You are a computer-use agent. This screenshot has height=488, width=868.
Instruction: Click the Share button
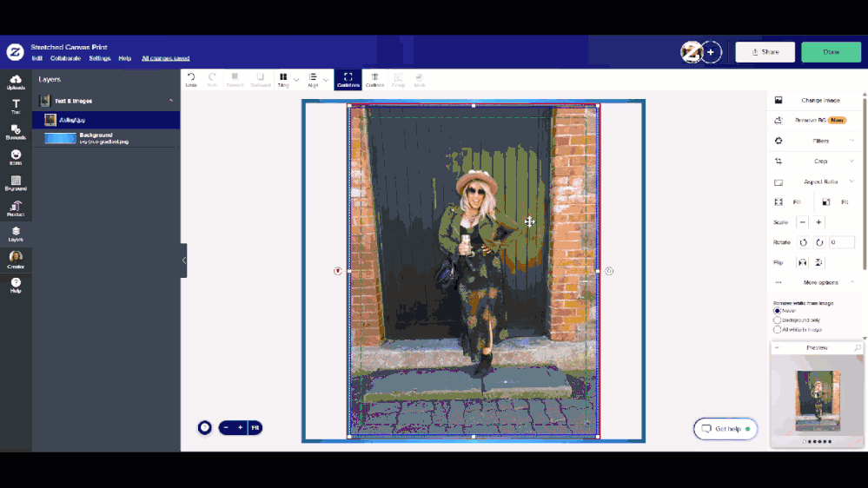[765, 52]
